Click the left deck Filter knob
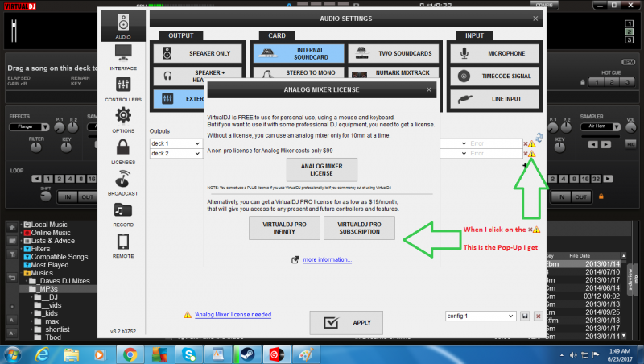This screenshot has height=364, width=644. [x=36, y=147]
